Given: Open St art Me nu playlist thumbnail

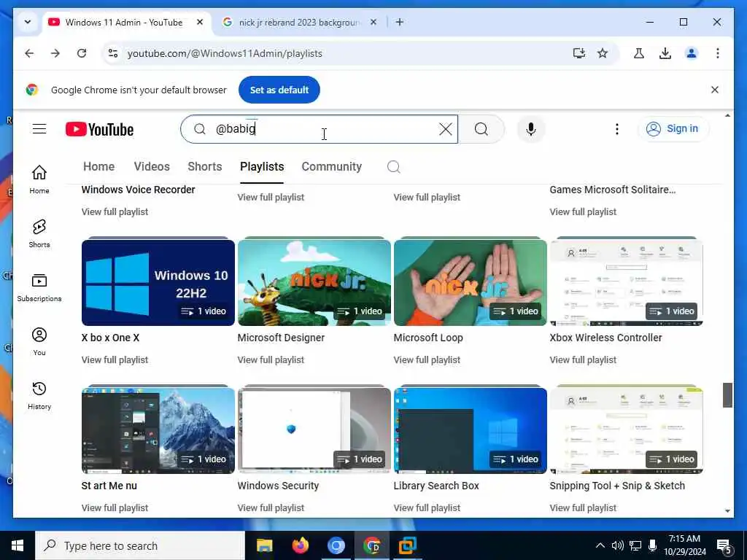Looking at the screenshot, I should click(158, 430).
